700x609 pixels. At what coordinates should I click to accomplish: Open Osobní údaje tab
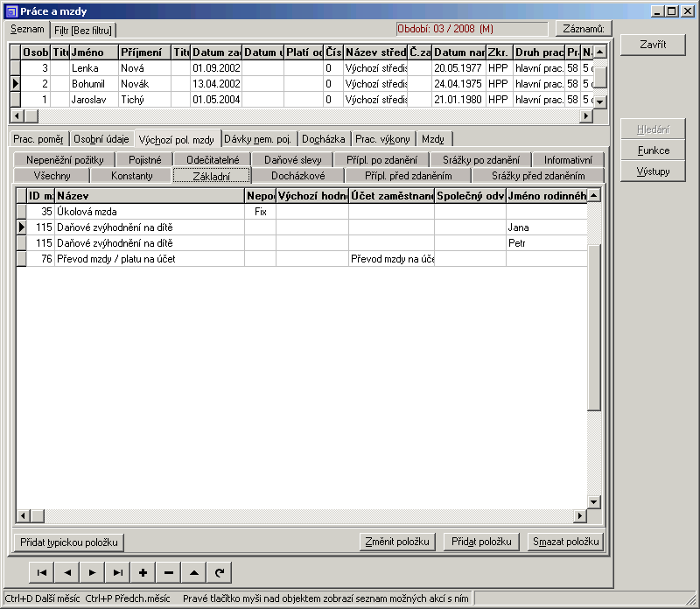pyautogui.click(x=101, y=139)
